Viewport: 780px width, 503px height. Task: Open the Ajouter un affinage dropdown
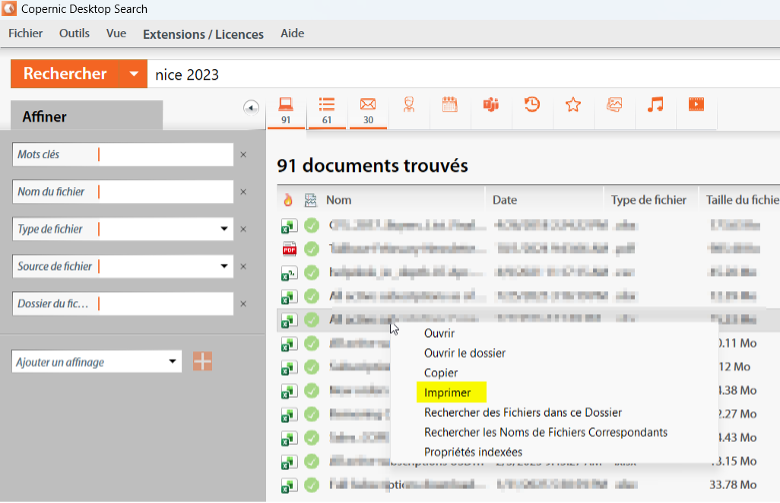pyautogui.click(x=173, y=362)
